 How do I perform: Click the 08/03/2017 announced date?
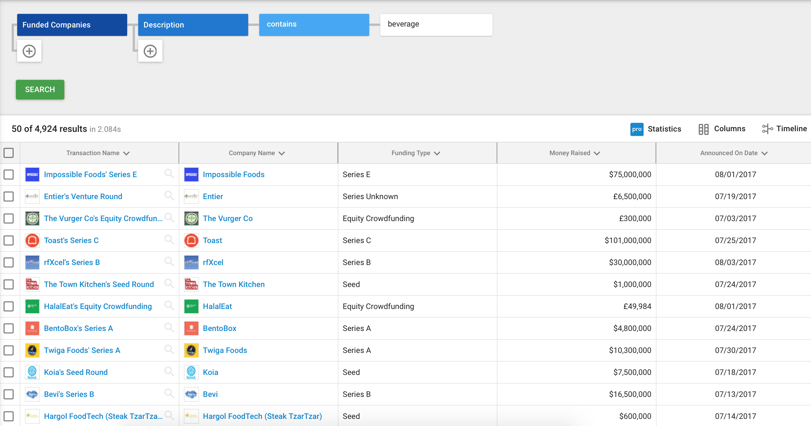pos(735,263)
